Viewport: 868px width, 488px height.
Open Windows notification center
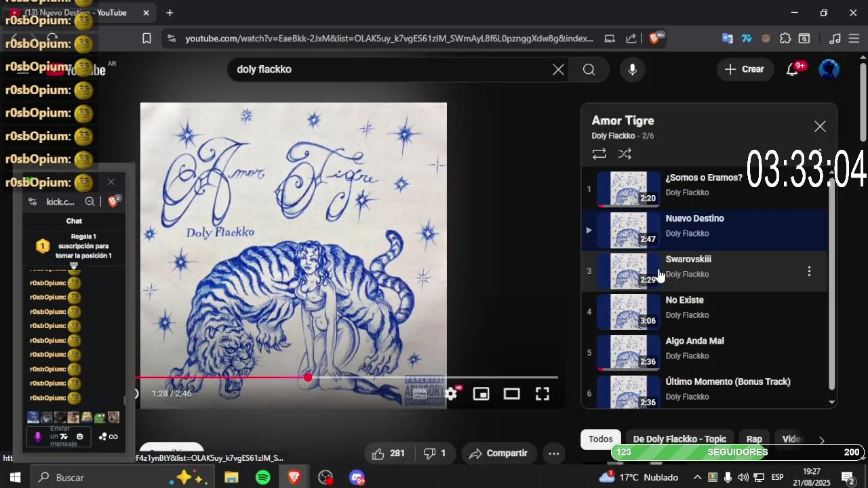848,478
